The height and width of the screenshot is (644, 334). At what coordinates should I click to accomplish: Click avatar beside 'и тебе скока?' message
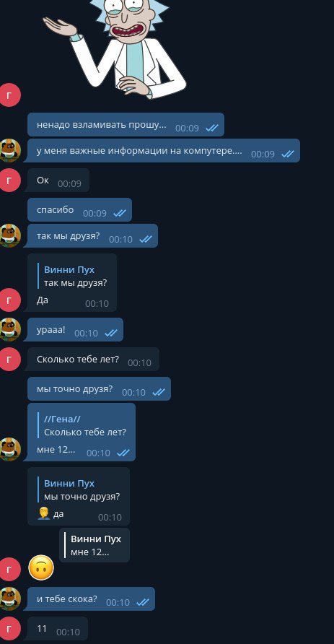(9, 599)
